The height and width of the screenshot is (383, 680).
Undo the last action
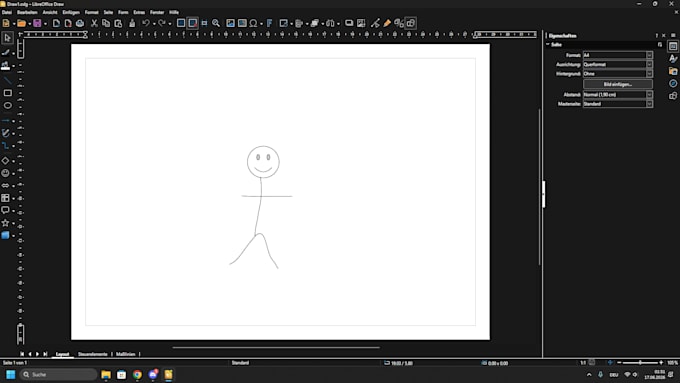[146, 23]
